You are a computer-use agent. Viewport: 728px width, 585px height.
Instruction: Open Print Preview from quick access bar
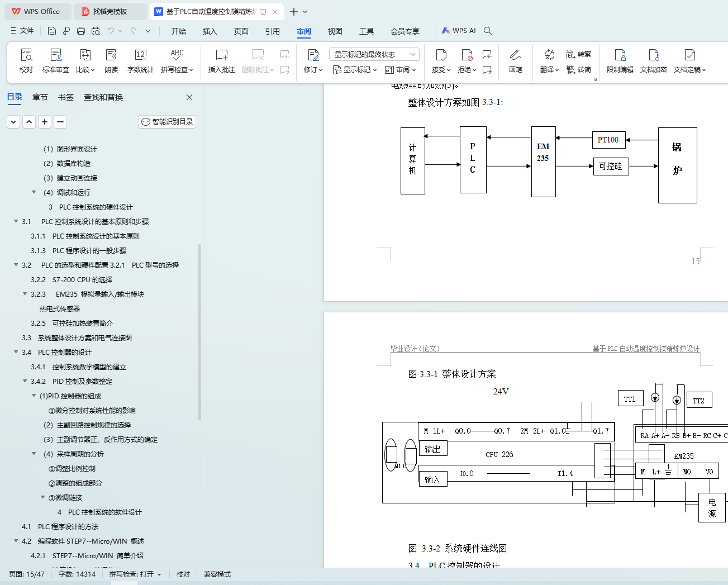click(96, 31)
